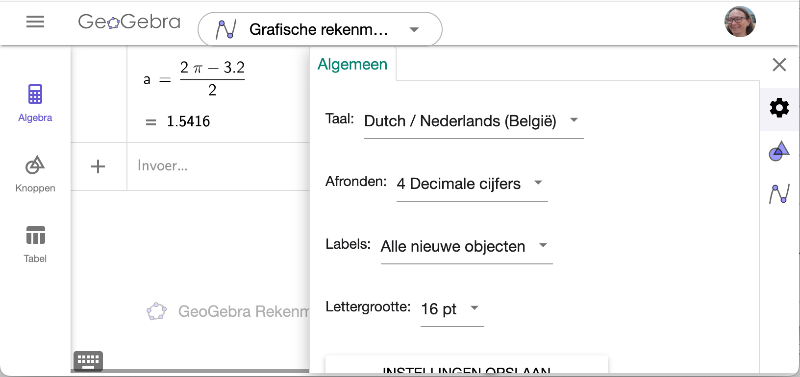
Task: Click the plus icon to add input
Action: pos(98,166)
